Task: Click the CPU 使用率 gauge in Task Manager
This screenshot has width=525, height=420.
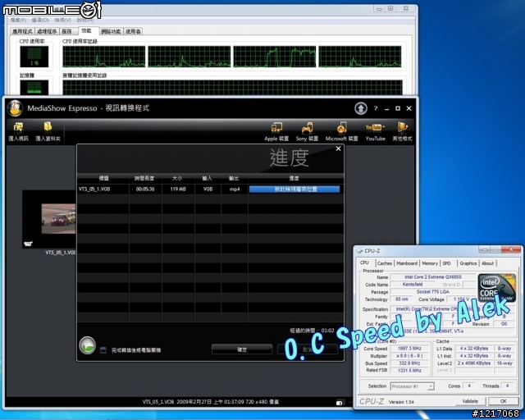Action: click(x=34, y=57)
